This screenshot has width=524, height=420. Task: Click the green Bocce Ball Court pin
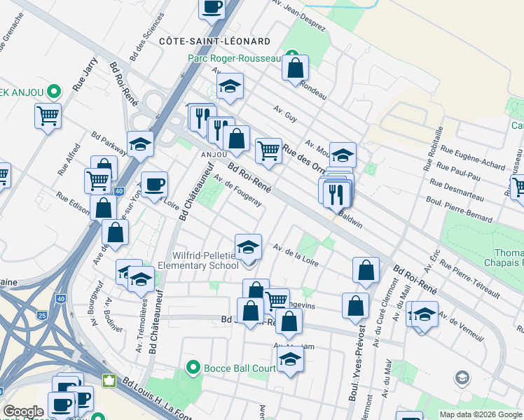(193, 368)
